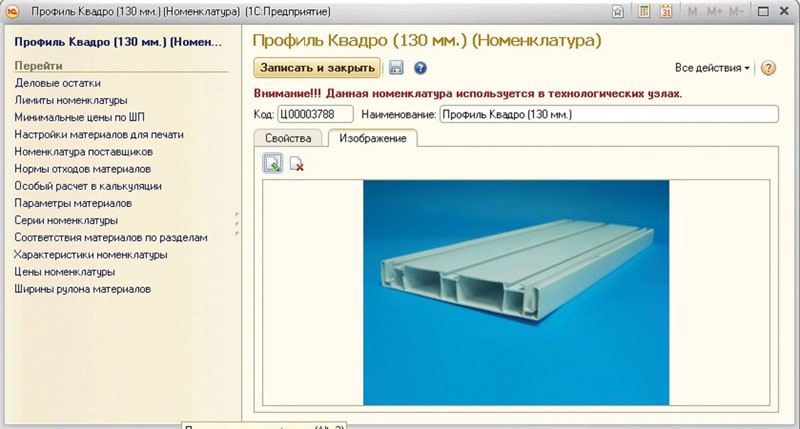Click the Профиль Квадро product image
Image resolution: width=800 pixels, height=429 pixels.
tap(516, 292)
